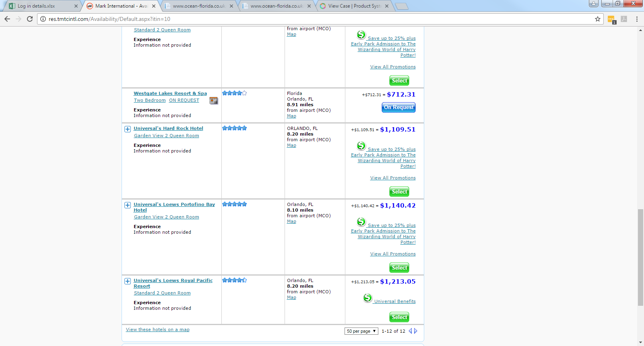This screenshot has height=346, width=644.
Task: Click the $1,213.05 Royal Pacific price
Action: tap(398, 282)
